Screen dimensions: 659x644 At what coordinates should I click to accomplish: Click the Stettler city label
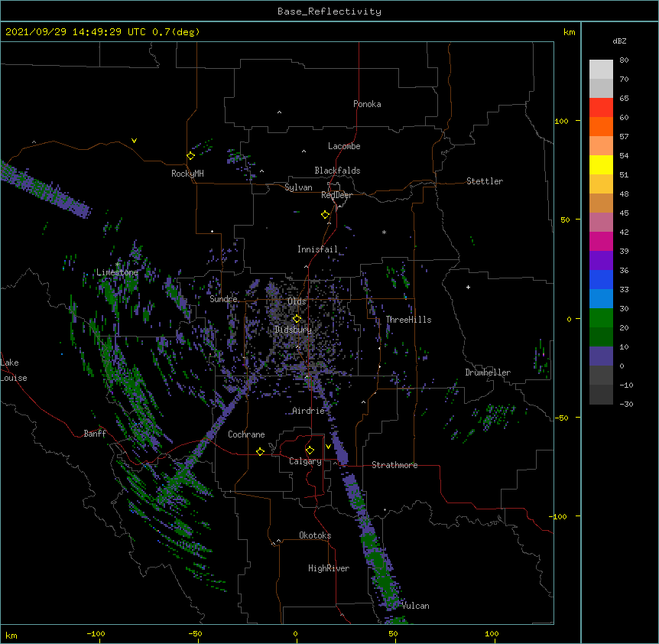coord(485,181)
